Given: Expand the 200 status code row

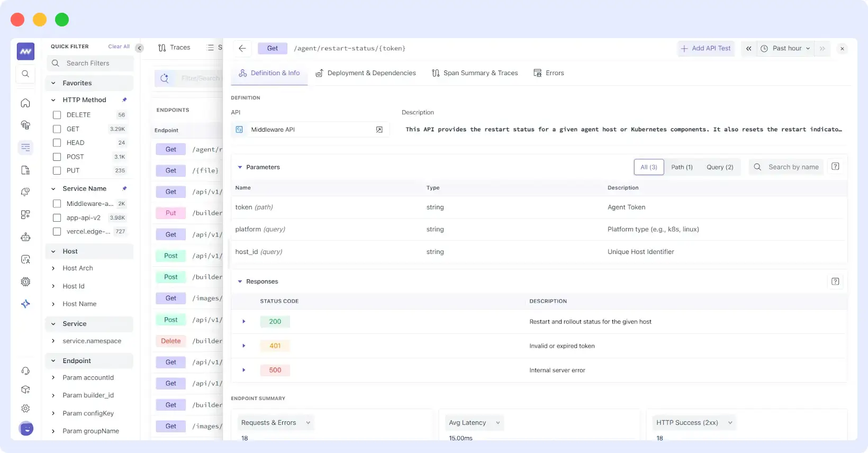Looking at the screenshot, I should point(244,321).
